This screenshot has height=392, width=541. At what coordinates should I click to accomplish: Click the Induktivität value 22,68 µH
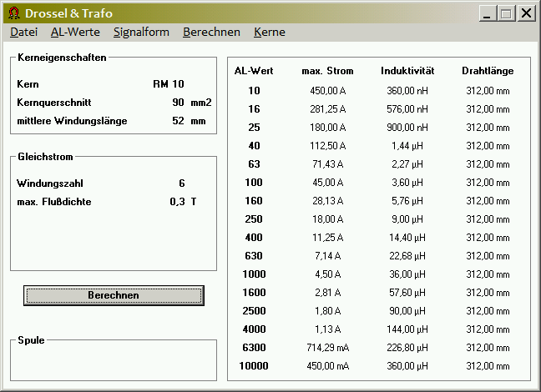coord(407,255)
